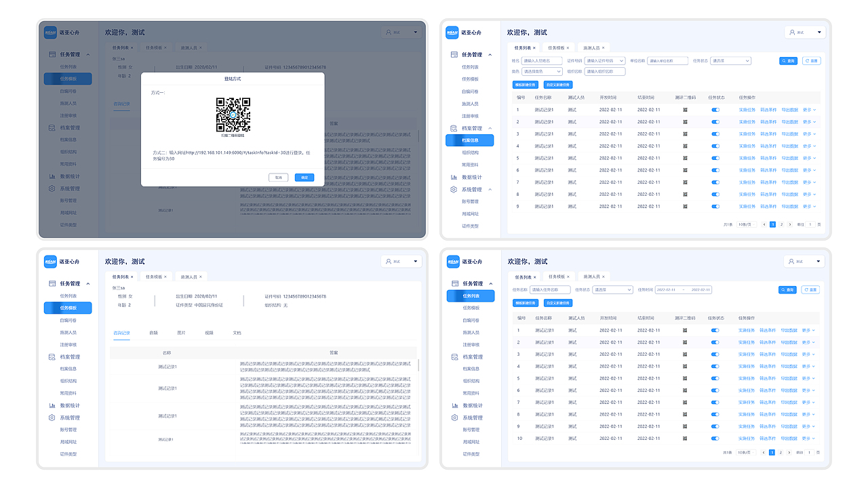
Task: Click 导出数据 link for row 6 in upper-right screen
Action: pyautogui.click(x=789, y=170)
